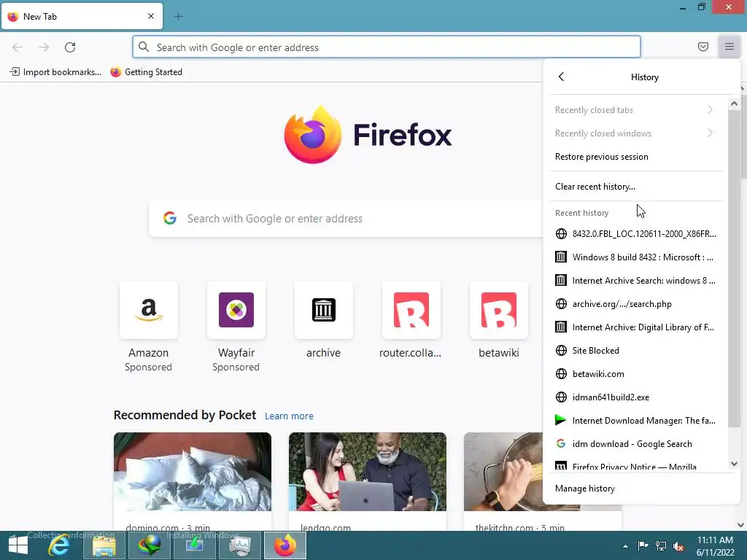Open the Installing Windows taskbar item
747x560 pixels.
[x=194, y=545]
